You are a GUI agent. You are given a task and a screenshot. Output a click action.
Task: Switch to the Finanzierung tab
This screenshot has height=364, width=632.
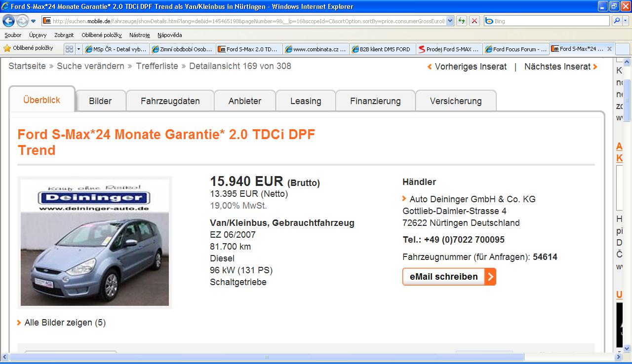pos(375,101)
